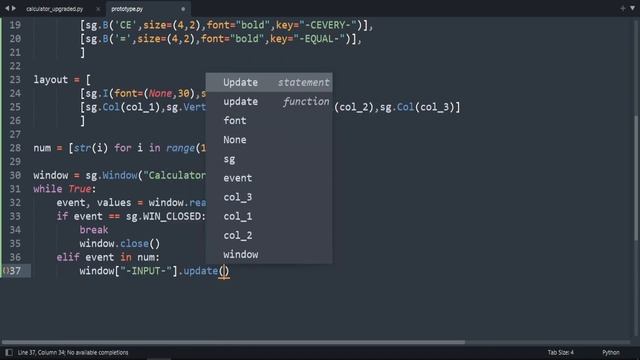Click 'layout' variable on line 23

(51, 80)
